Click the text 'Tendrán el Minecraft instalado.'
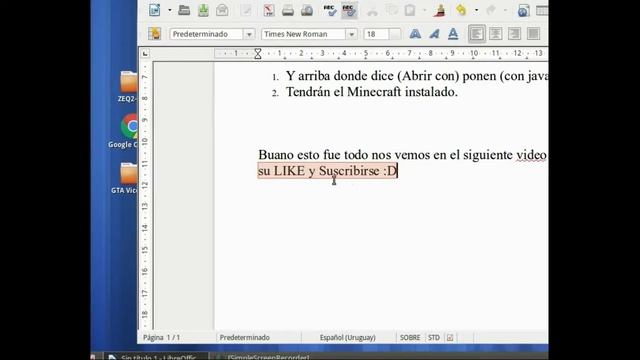 tap(371, 92)
